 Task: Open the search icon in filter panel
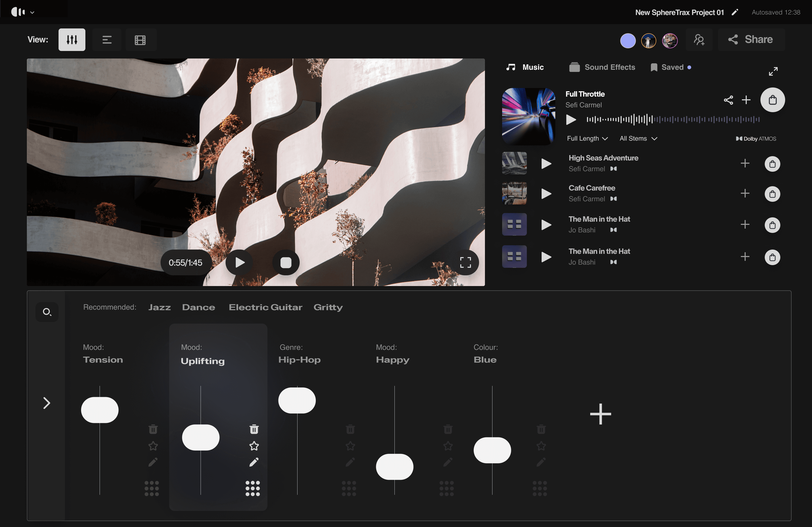tap(47, 312)
